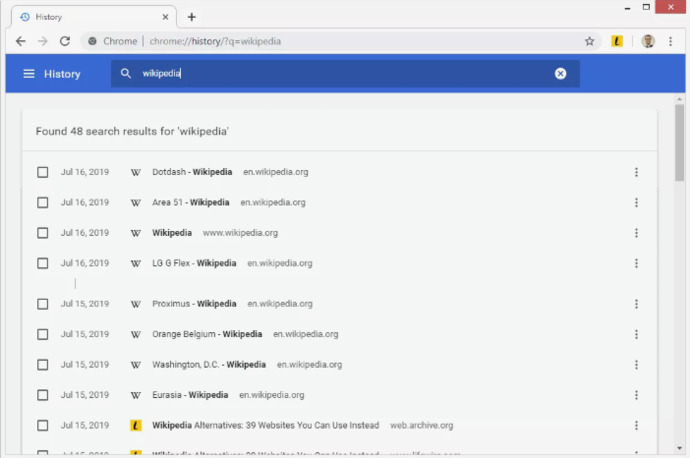Viewport: 690px width, 458px height.
Task: Click the Wikipedia favicon beside Proximus
Action: tap(136, 304)
